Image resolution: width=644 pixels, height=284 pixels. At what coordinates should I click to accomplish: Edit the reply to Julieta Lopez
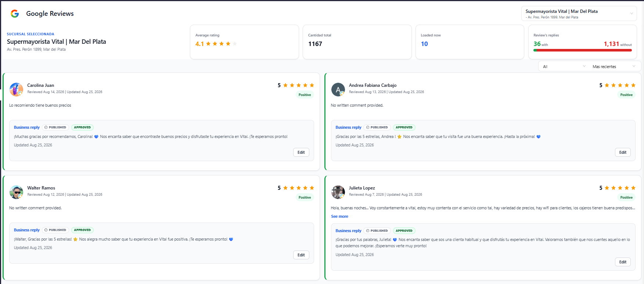pos(623,262)
